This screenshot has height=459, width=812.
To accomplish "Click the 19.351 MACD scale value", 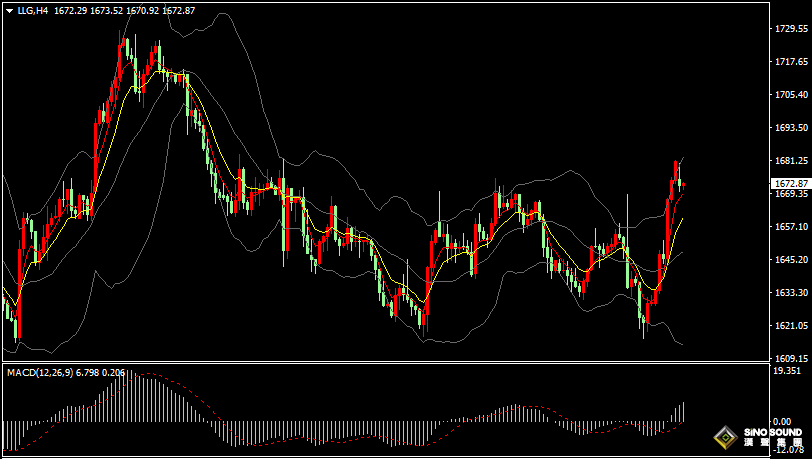I will pos(786,371).
